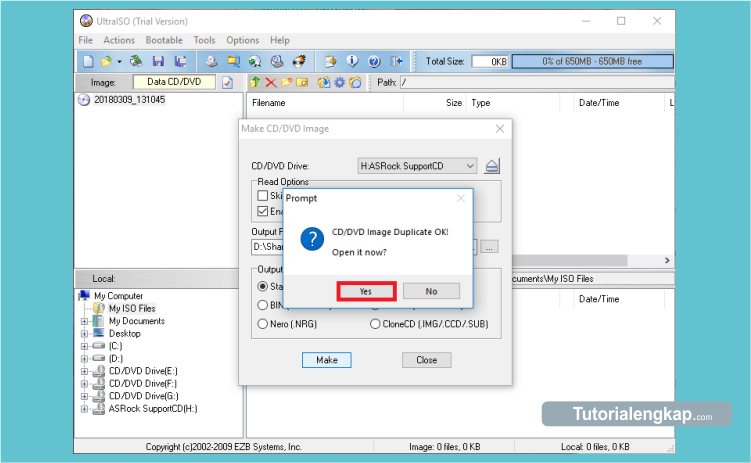Click the file list horizontal scrollbar right arrow

coord(667,260)
